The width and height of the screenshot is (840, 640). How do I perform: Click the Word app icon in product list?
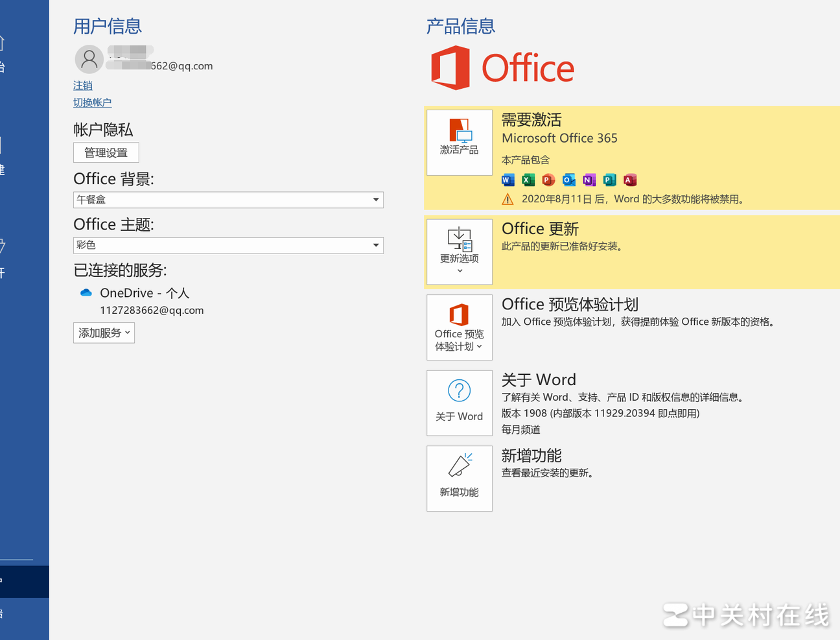point(508,180)
